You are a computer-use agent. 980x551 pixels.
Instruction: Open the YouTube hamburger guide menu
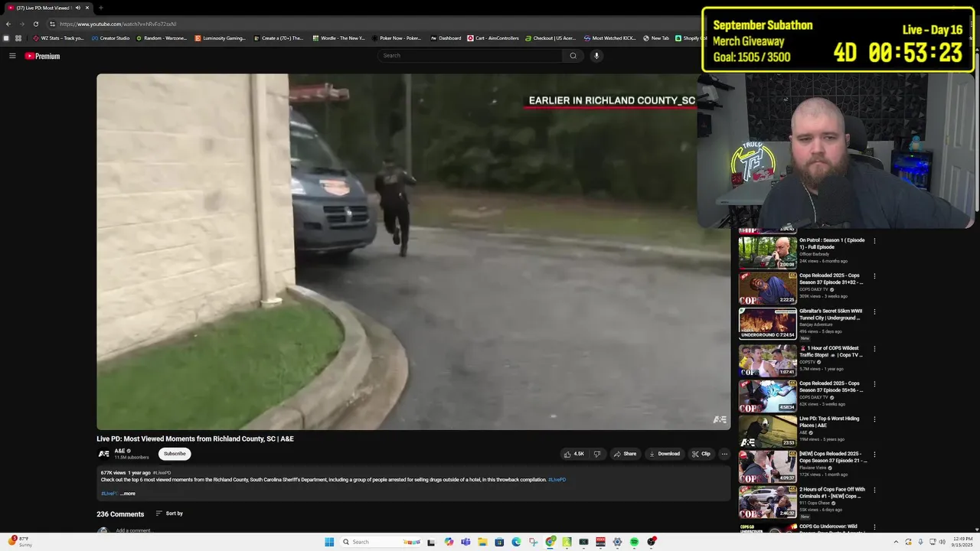click(x=12, y=56)
